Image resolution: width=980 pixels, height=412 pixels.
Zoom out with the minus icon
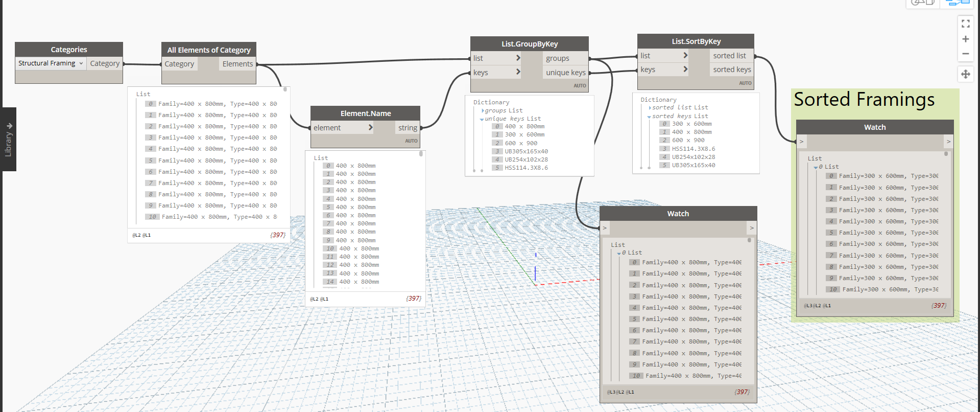point(965,54)
